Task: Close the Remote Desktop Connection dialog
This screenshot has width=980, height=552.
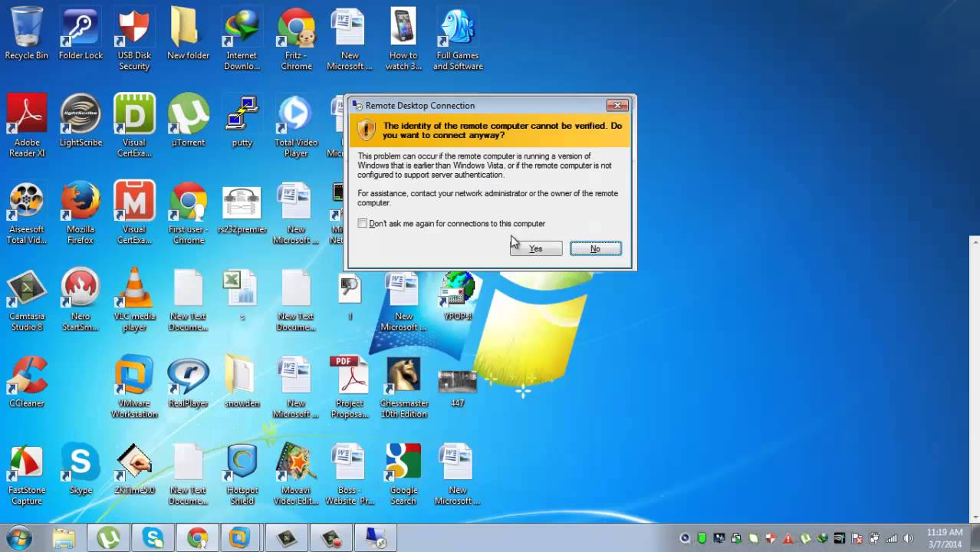Action: 617,105
